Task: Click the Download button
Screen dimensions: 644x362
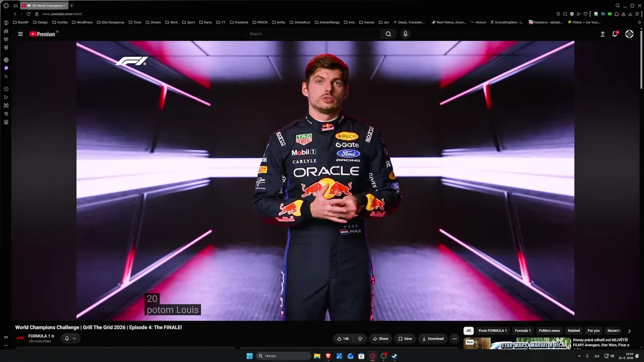Action: [x=433, y=339]
